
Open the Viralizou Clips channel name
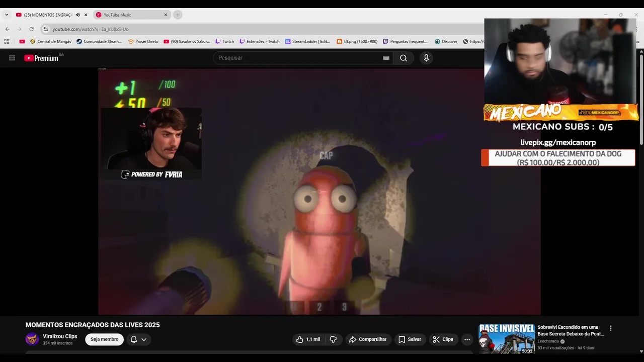tap(60, 336)
